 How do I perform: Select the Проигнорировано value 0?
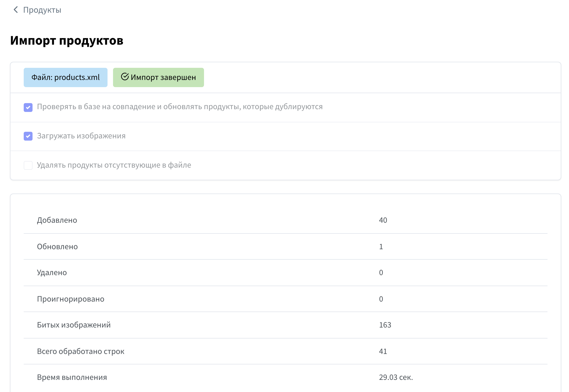pos(381,299)
